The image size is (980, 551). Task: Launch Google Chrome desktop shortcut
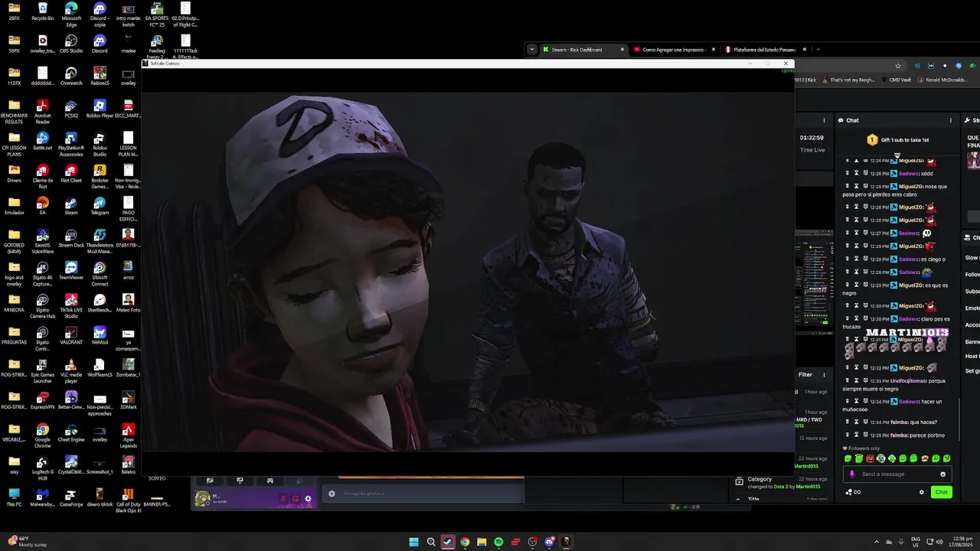(x=42, y=435)
